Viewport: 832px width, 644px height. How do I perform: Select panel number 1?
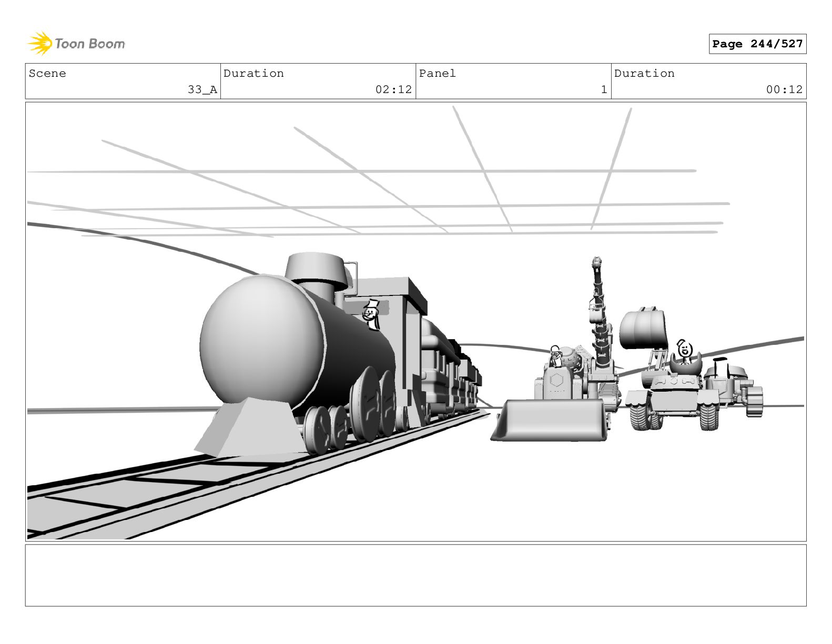point(604,90)
